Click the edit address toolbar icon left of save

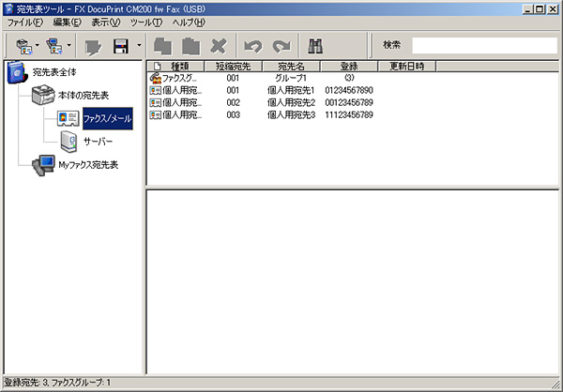93,45
